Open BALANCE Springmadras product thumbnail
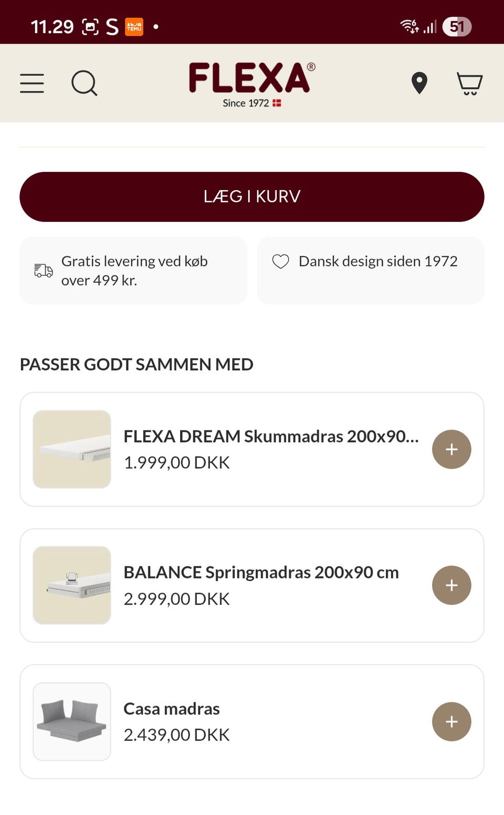 pos(72,585)
